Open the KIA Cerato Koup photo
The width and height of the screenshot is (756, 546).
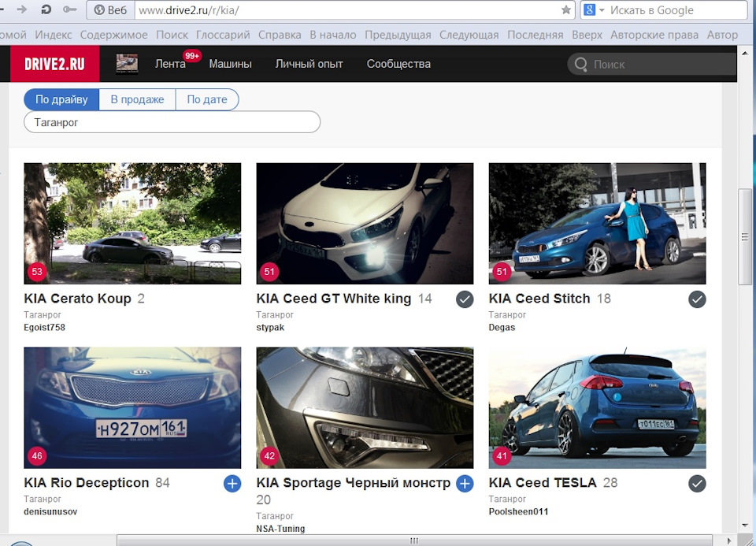(132, 223)
